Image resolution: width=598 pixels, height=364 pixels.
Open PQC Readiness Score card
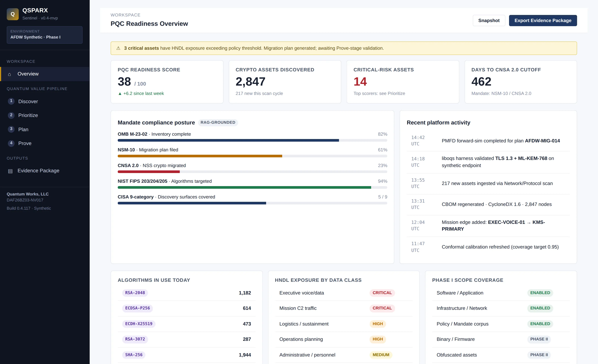(x=167, y=82)
